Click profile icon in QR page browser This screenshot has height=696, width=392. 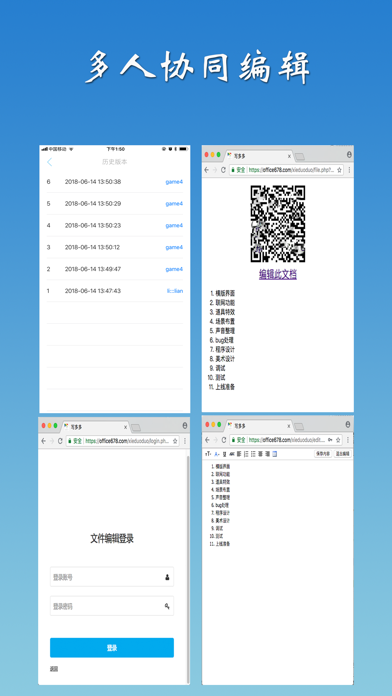click(349, 154)
